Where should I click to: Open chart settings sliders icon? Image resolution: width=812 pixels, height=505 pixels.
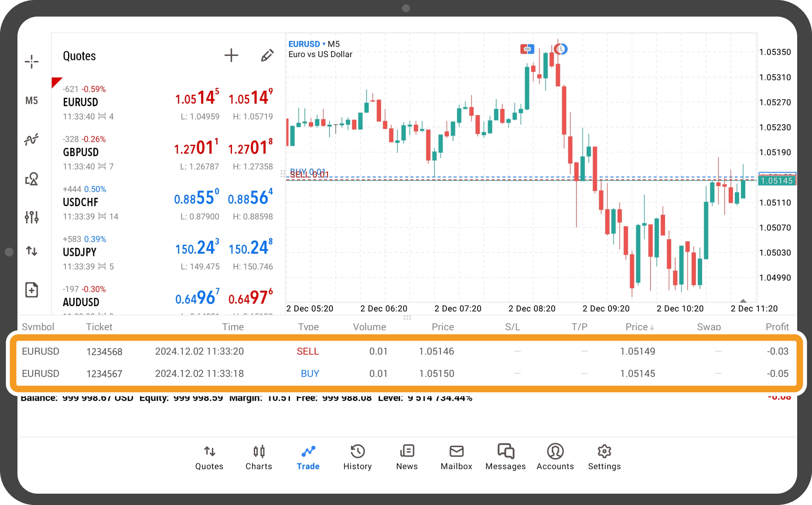click(x=31, y=217)
